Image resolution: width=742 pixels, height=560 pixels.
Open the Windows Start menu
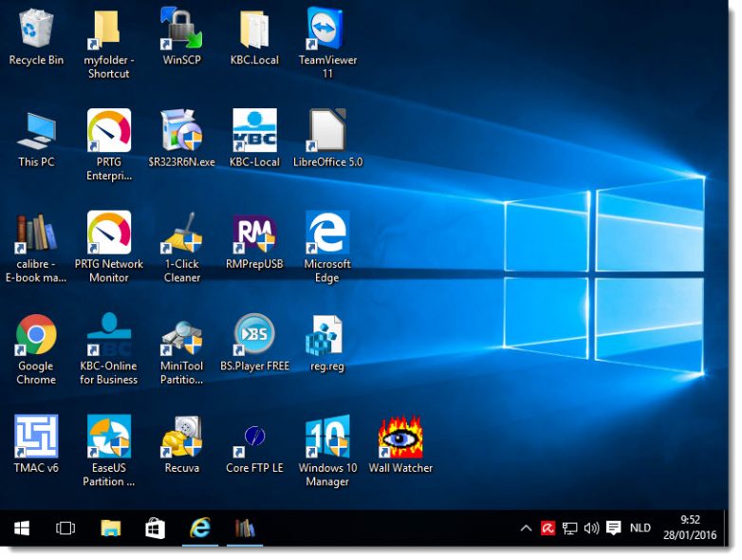pos(21,528)
